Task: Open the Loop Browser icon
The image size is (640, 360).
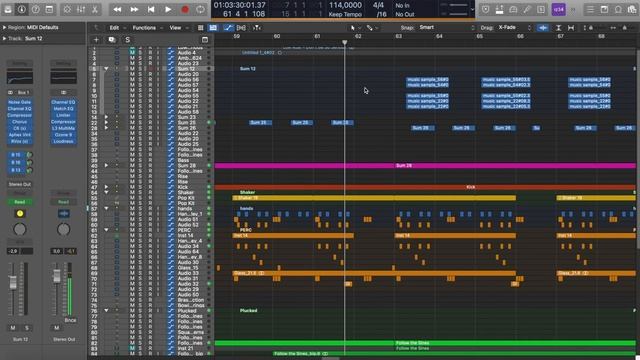Action: (618, 9)
